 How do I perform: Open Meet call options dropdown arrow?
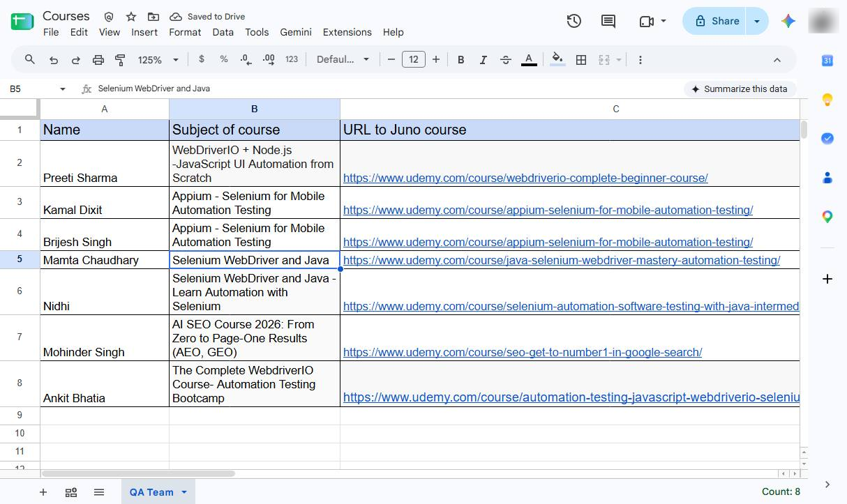point(663,21)
